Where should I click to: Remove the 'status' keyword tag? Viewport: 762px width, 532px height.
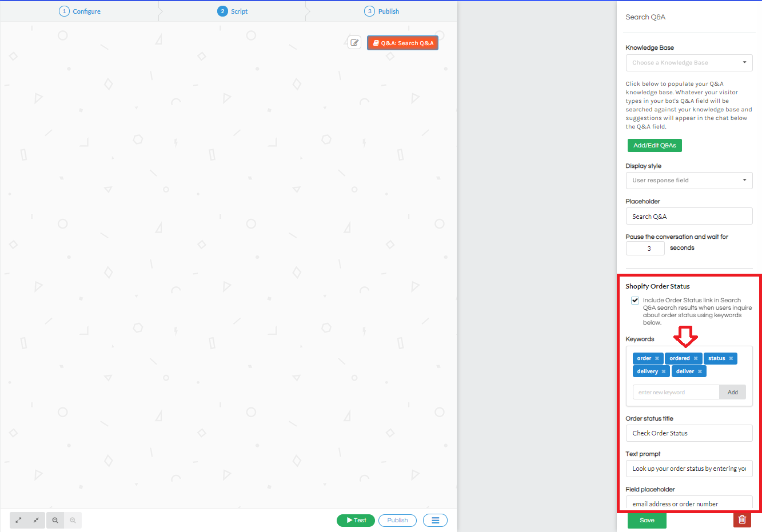pos(731,358)
